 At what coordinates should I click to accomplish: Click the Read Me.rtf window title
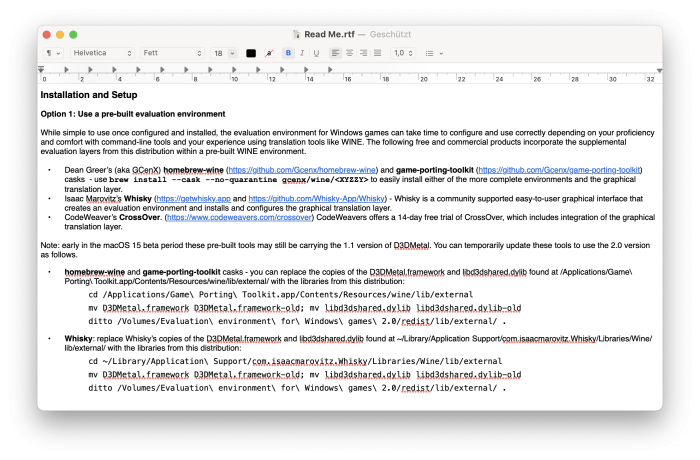coord(329,34)
